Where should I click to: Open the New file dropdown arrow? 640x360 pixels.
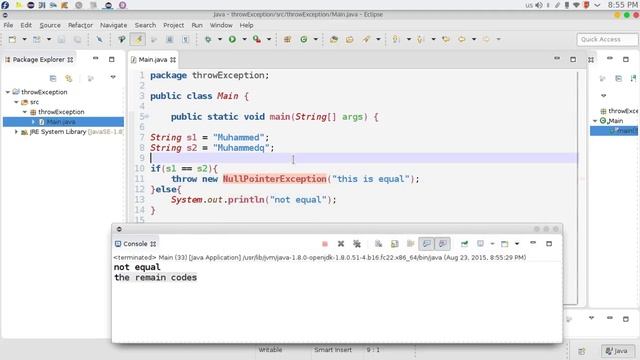[x=24, y=40]
